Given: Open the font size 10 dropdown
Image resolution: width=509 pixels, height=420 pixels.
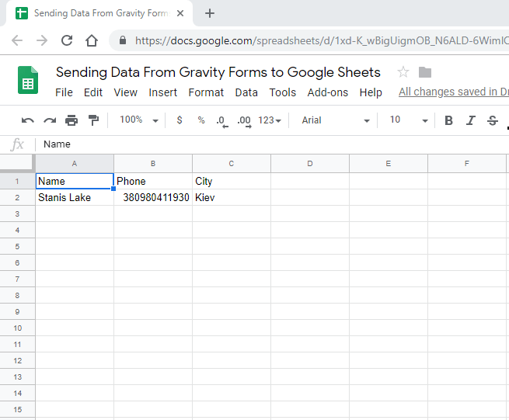Looking at the screenshot, I should [409, 120].
